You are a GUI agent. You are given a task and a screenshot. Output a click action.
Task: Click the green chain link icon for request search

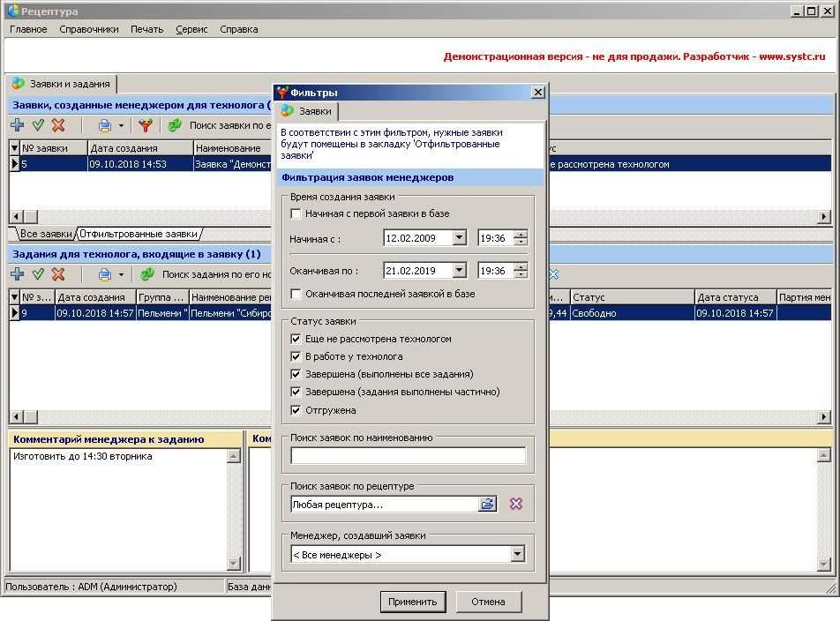pyautogui.click(x=175, y=126)
